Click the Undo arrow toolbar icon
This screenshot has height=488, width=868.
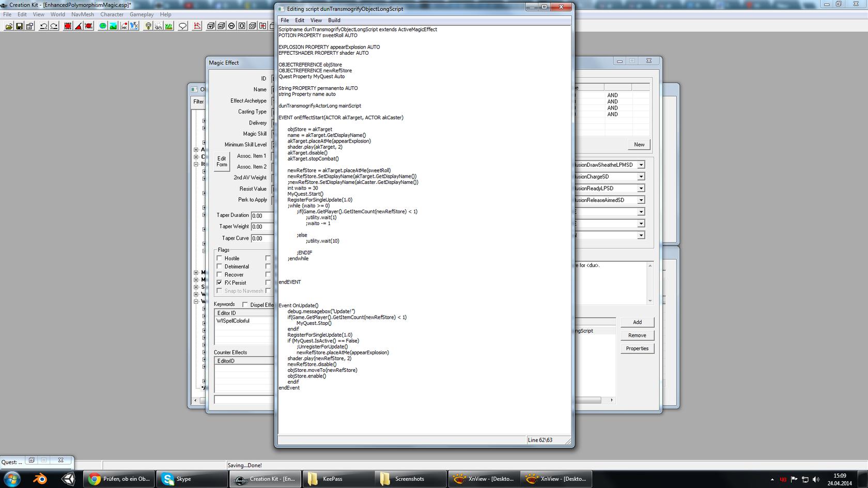click(43, 26)
